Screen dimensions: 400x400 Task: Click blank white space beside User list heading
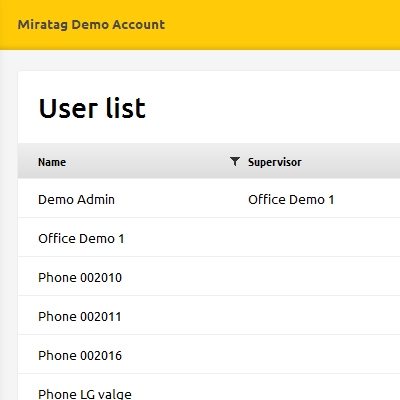(x=273, y=108)
